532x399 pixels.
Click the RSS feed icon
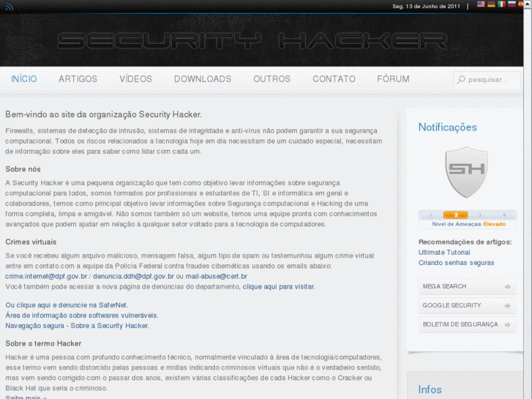click(10, 6)
